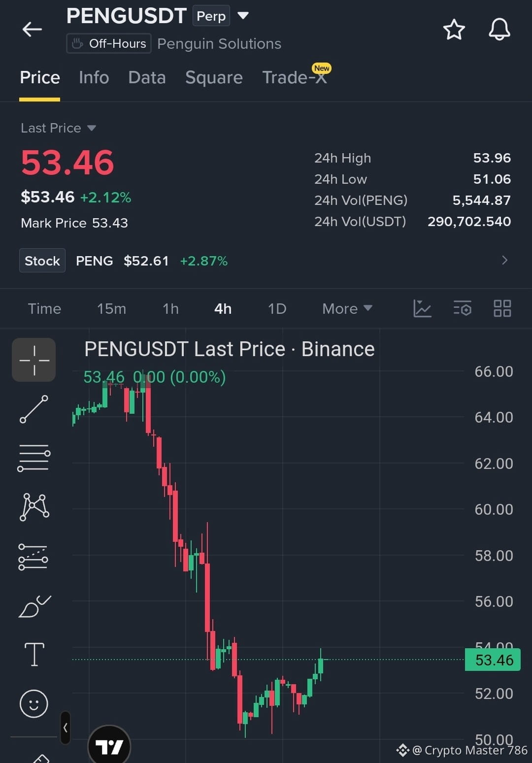Click the +2.12% change value
Viewport: 532px width, 763px height.
tap(106, 198)
